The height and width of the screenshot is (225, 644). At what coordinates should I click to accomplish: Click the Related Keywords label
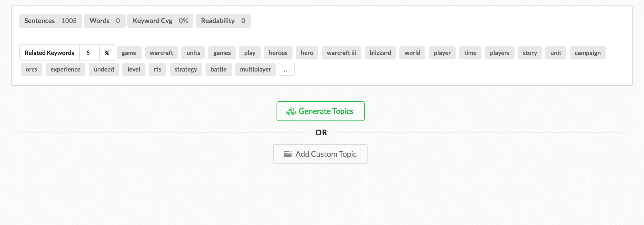tap(50, 53)
